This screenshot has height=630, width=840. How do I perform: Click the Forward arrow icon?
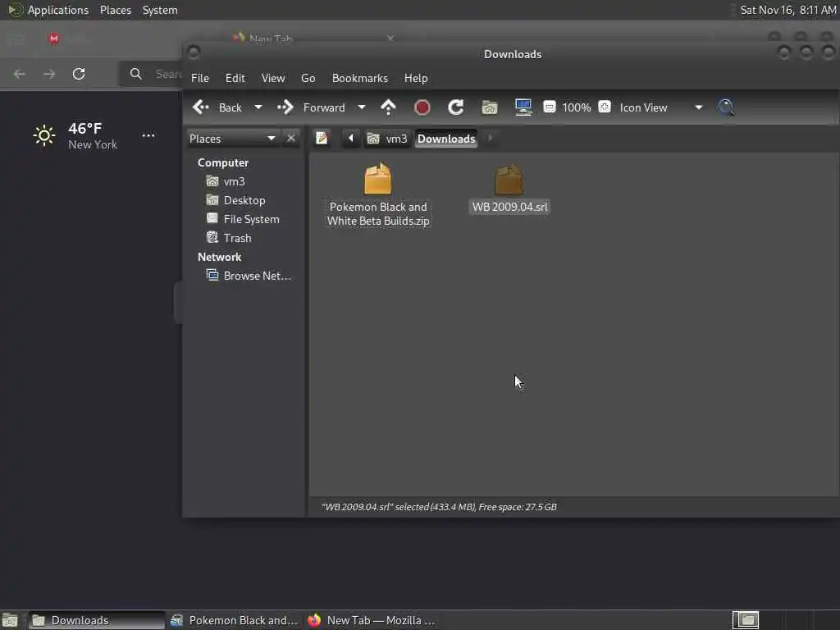285,107
